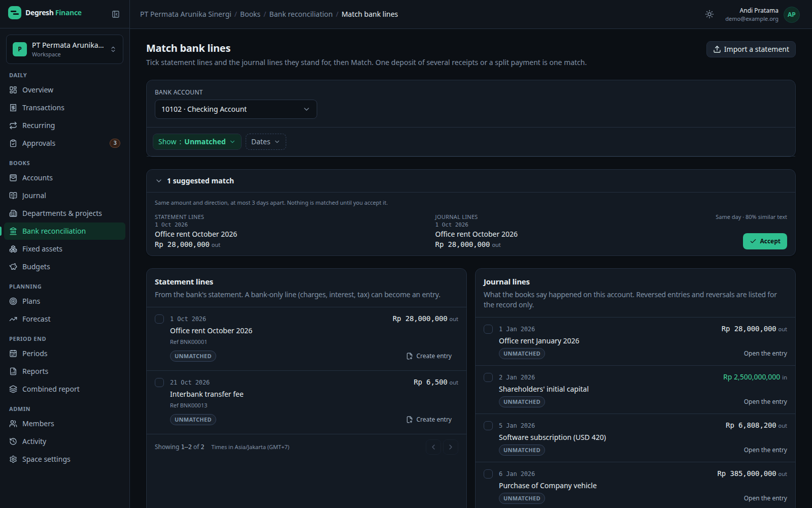Tick the Office rent January 2026 journal line
The width and height of the screenshot is (812, 508).
click(x=488, y=329)
